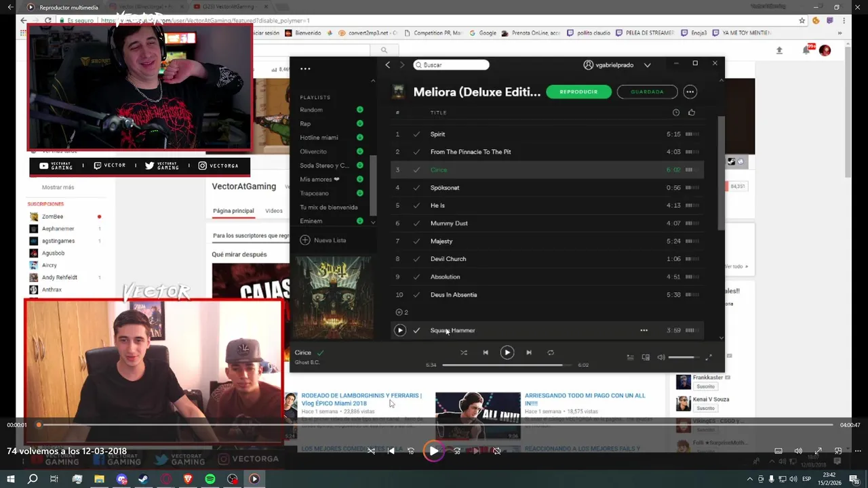Open the Rap playlist
Viewport: 868px width, 488px height.
(x=305, y=123)
